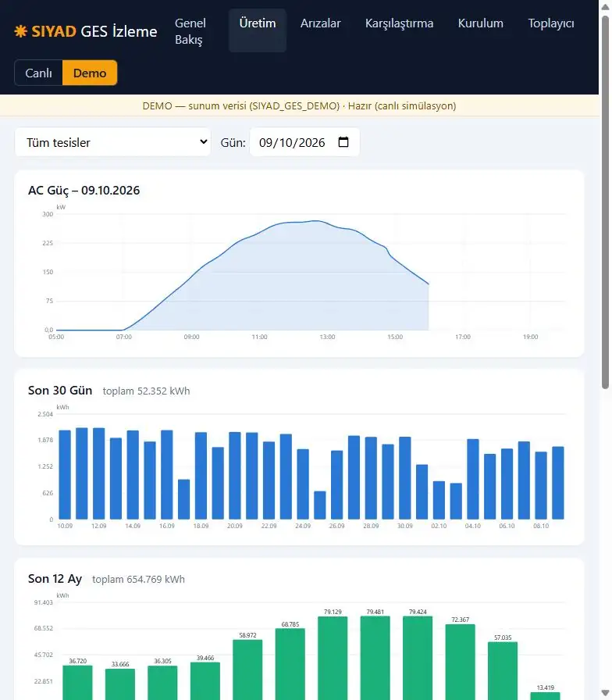This screenshot has width=612, height=700.
Task: Click the green monthly bar labeled 79.424
Action: point(418,658)
